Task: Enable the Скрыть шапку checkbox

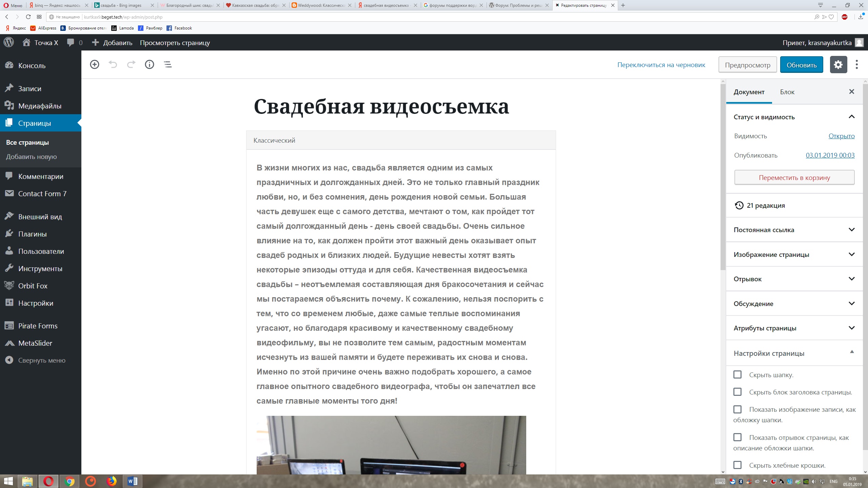Action: (737, 374)
